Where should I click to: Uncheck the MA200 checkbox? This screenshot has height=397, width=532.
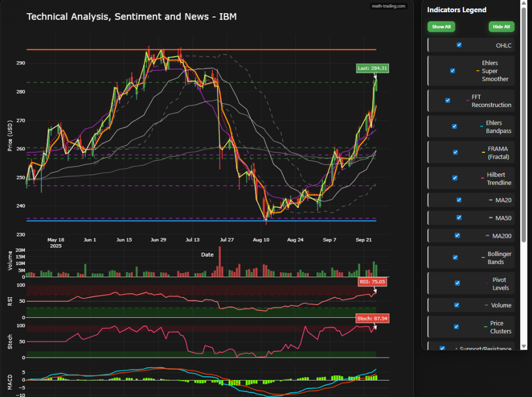[x=458, y=235]
